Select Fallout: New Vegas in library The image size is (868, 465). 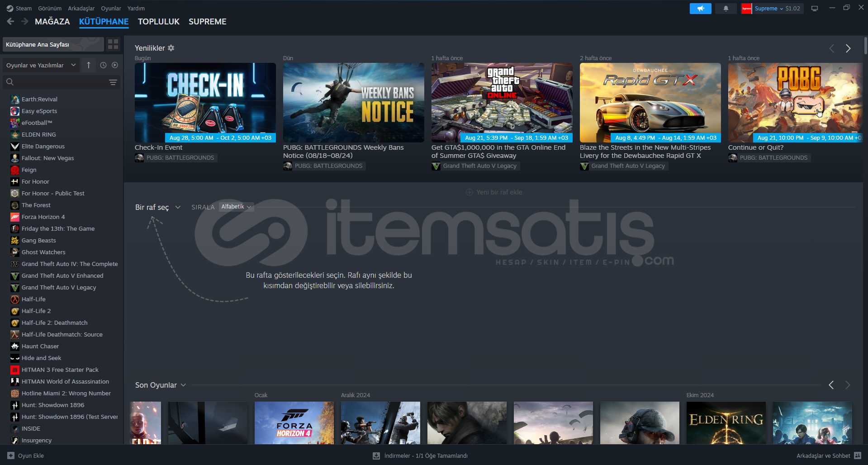pos(47,158)
